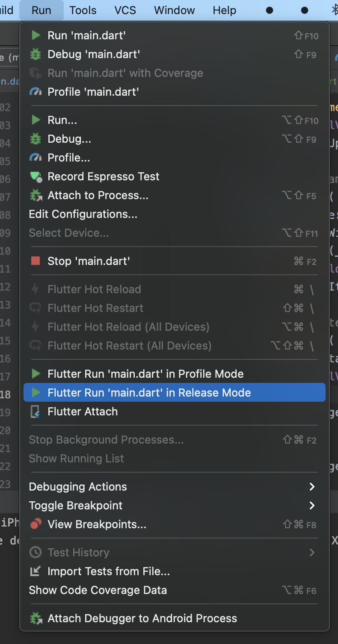Click the Import Tests from File icon
The width and height of the screenshot is (338, 644).
pos(36,571)
